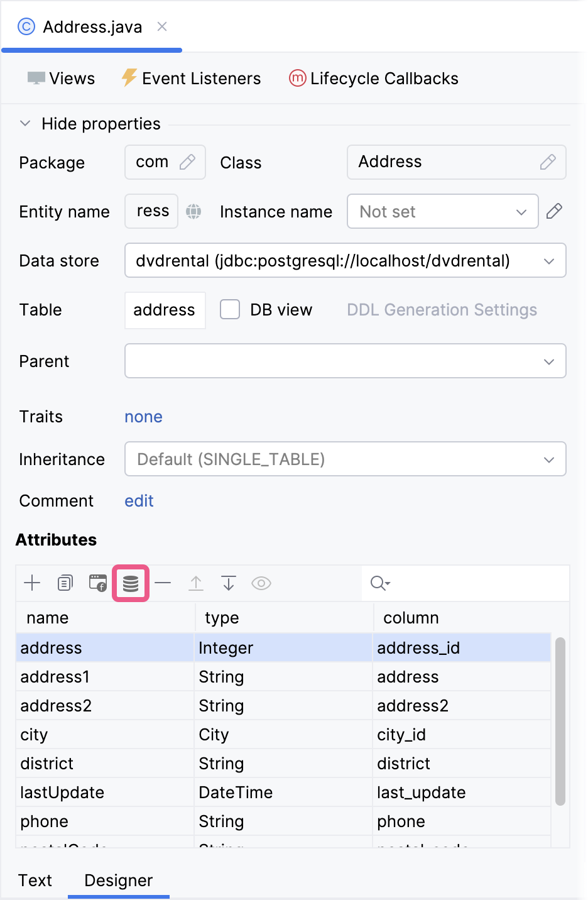
Task: Add a new attribute with the plus icon
Action: (x=32, y=583)
